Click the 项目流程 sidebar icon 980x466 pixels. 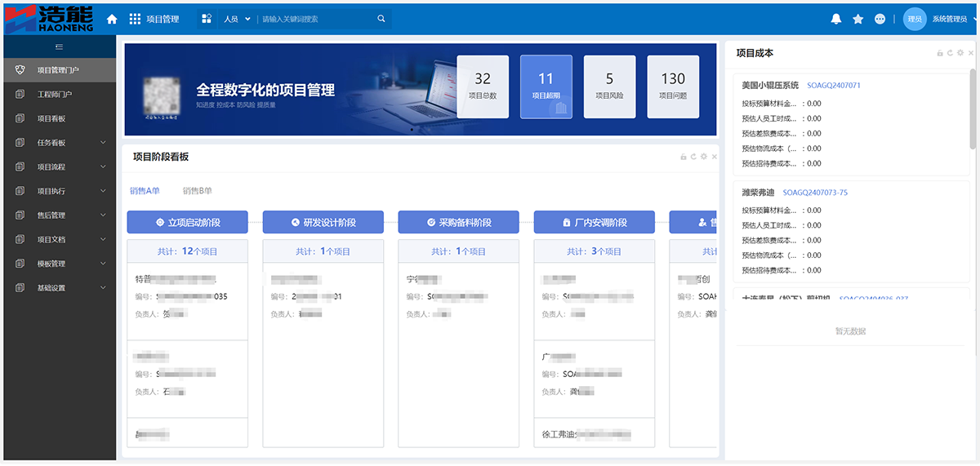(x=20, y=167)
